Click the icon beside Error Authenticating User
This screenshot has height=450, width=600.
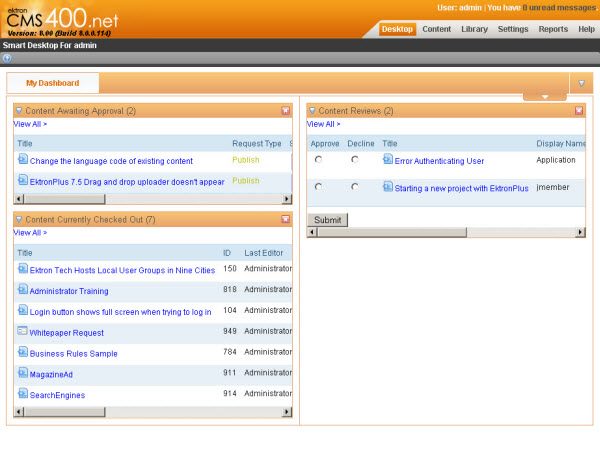388,159
